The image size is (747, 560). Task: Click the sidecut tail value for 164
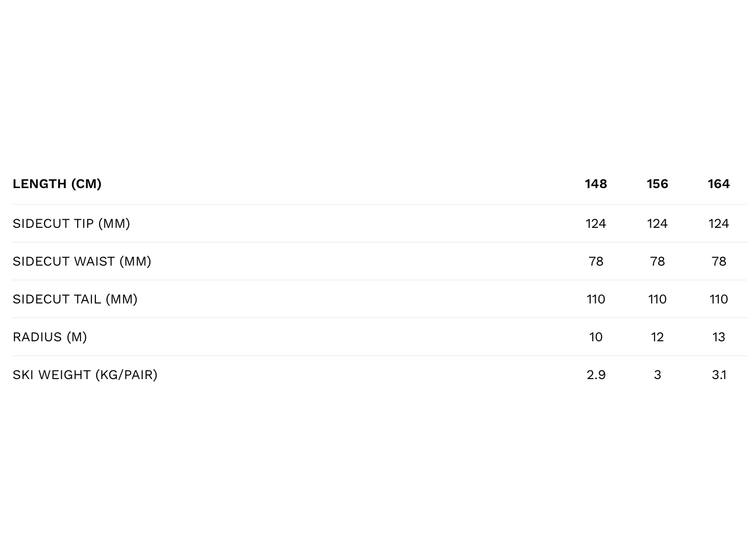[719, 299]
